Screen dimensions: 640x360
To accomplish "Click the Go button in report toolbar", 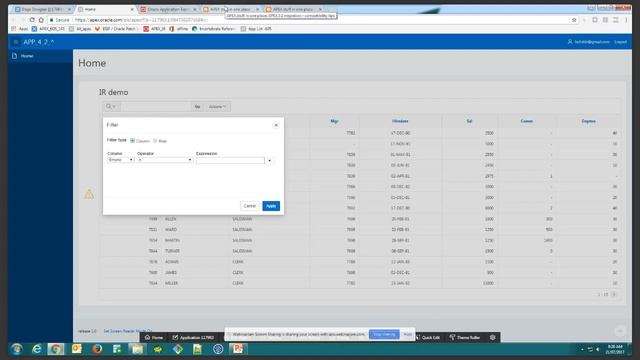I will pyautogui.click(x=197, y=107).
